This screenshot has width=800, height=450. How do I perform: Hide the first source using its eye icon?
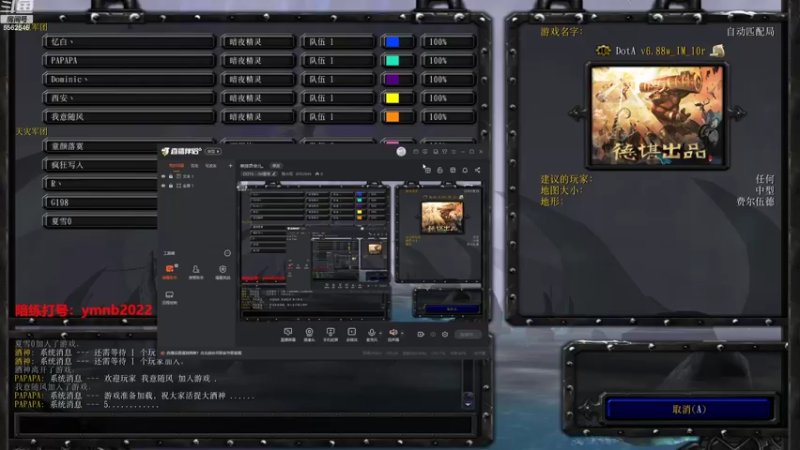(x=163, y=176)
